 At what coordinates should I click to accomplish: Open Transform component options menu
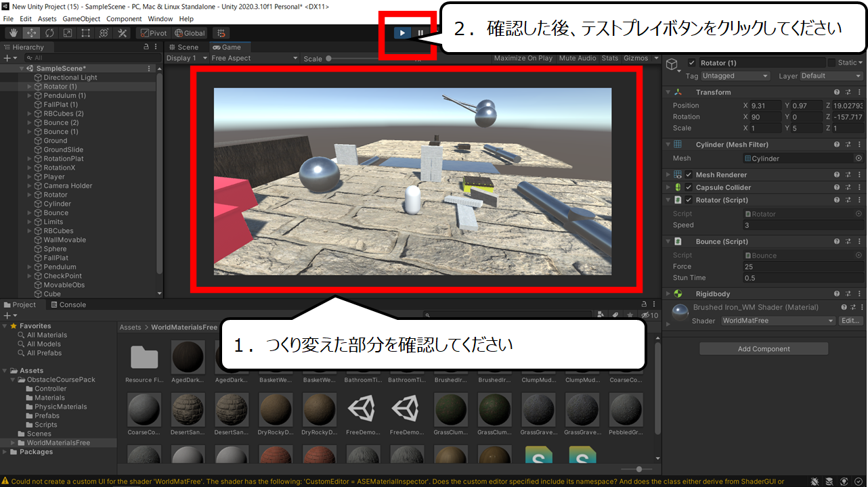coord(859,92)
